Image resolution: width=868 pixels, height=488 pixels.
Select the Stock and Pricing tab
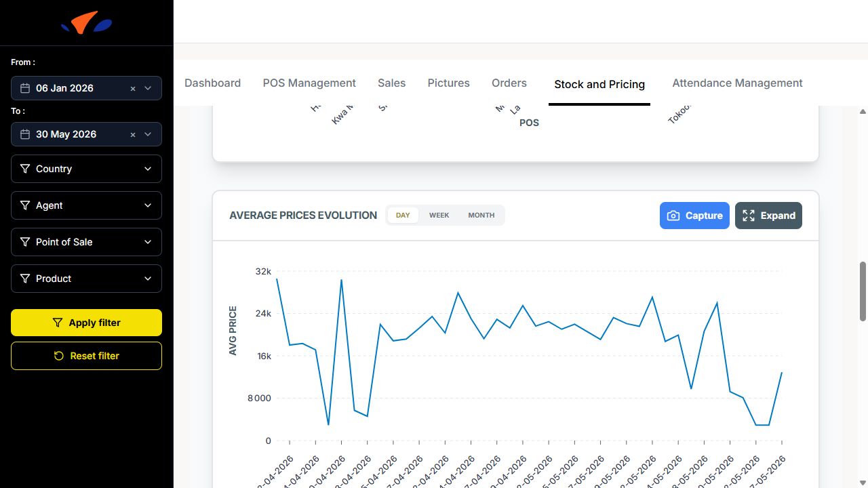[599, 84]
